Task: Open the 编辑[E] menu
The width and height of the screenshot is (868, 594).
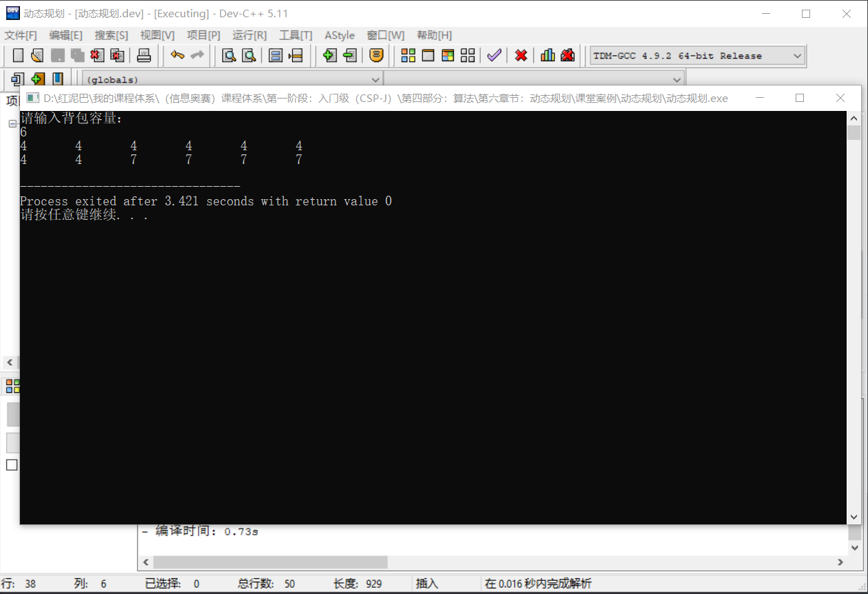Action: (x=65, y=35)
